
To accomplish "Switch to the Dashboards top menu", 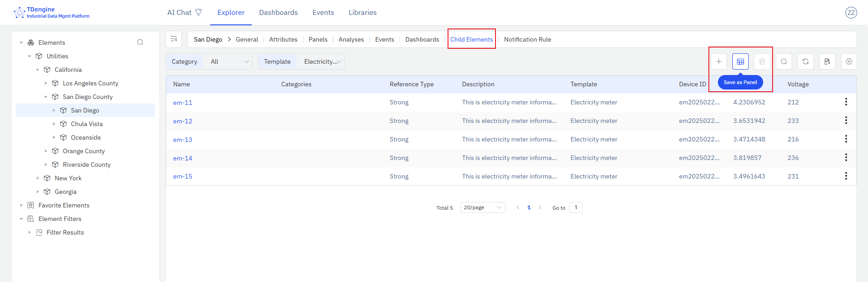I will tap(278, 13).
